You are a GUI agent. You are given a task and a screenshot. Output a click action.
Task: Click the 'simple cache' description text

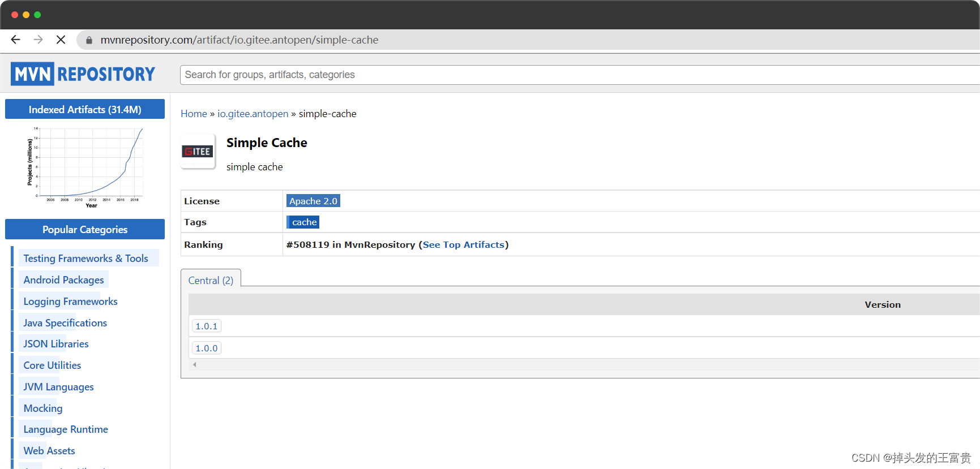[255, 167]
